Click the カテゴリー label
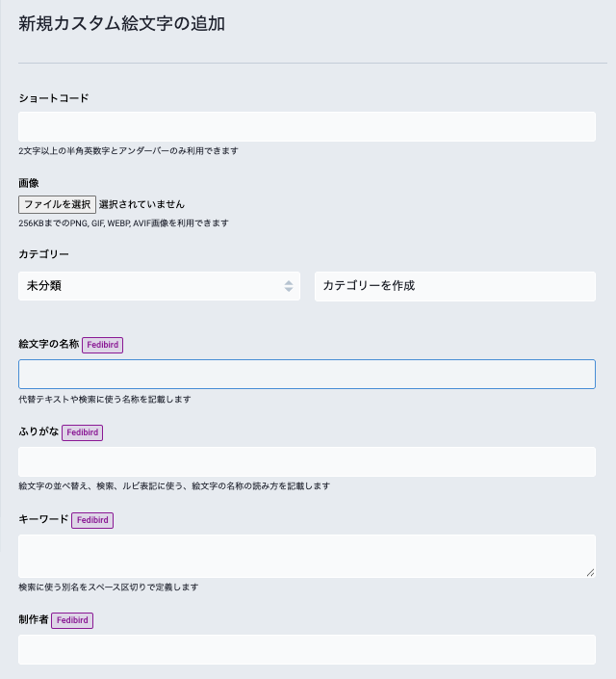 pos(43,254)
